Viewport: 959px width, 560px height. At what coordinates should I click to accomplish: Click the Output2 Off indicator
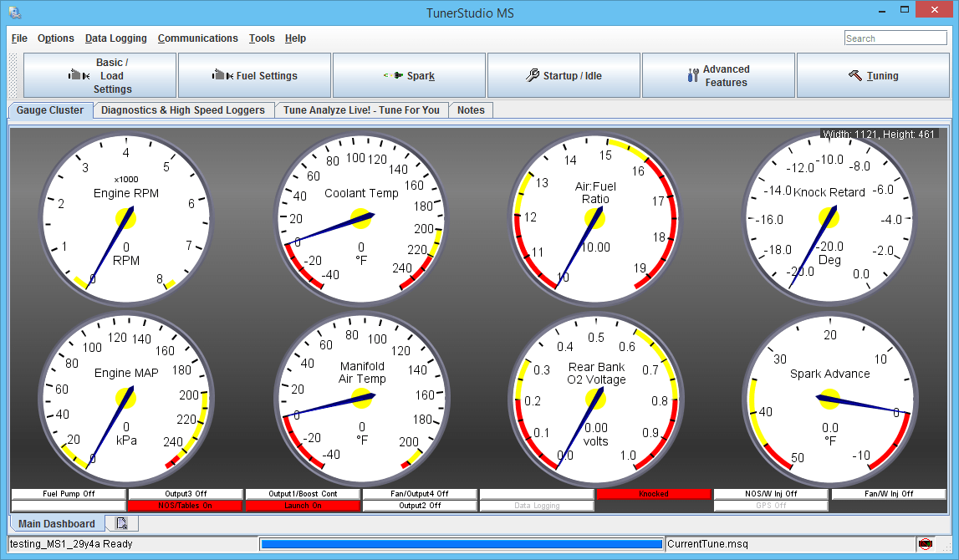[x=420, y=506]
